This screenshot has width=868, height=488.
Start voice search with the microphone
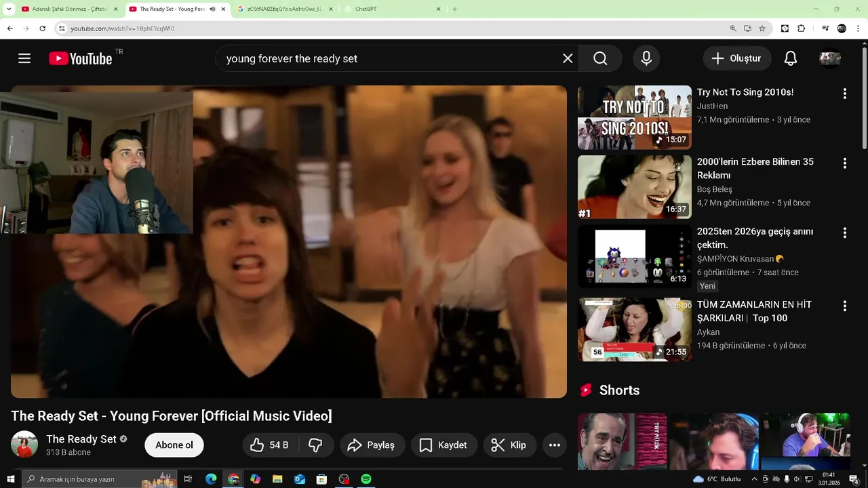(x=646, y=58)
